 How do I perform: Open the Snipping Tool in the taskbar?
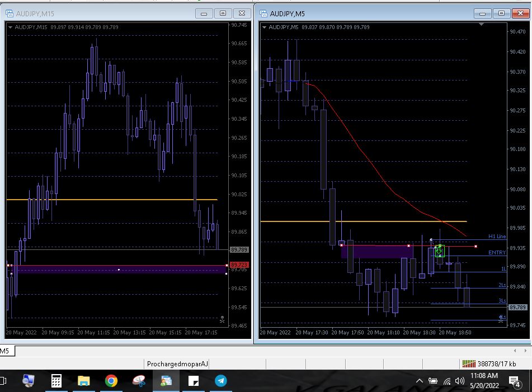(139, 381)
